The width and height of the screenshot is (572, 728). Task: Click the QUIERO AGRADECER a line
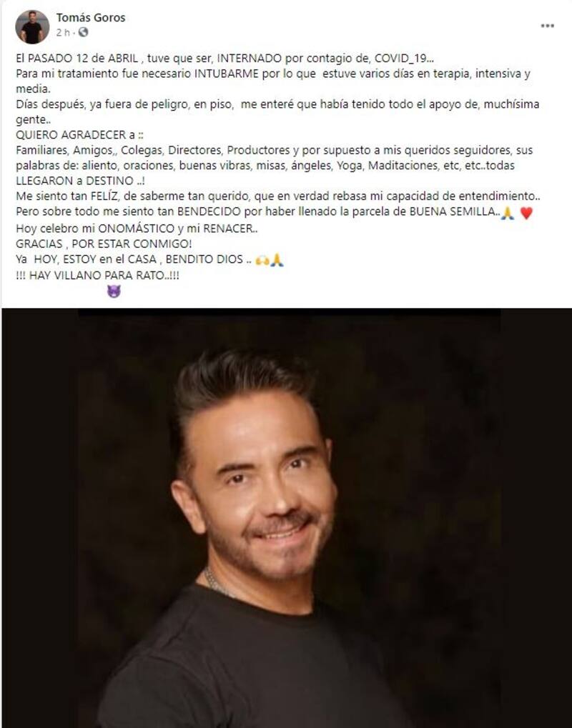[79, 134]
